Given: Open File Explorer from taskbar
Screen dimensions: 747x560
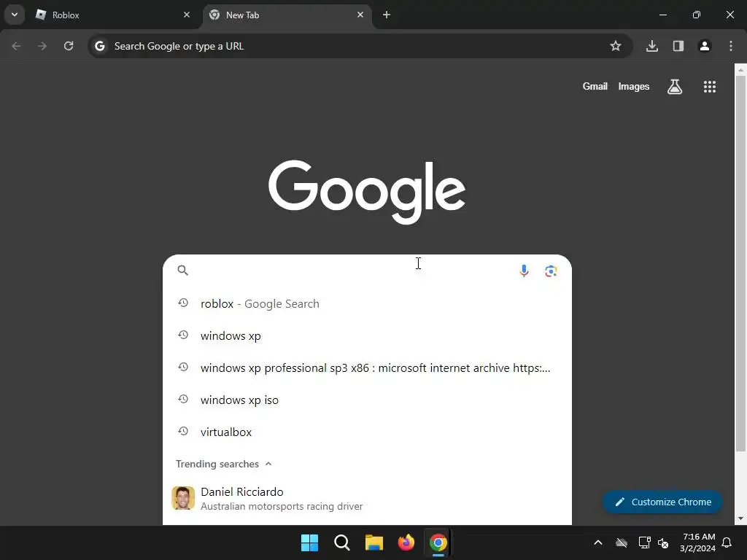Looking at the screenshot, I should coord(374,542).
